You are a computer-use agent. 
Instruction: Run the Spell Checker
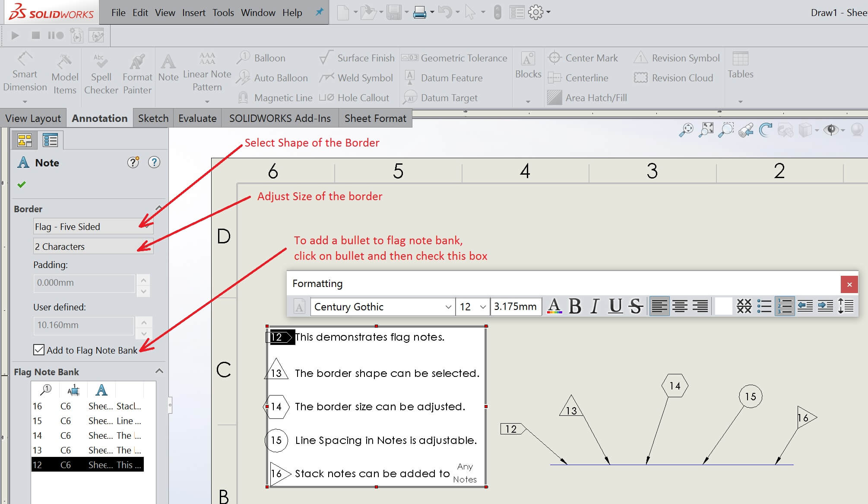tap(101, 73)
